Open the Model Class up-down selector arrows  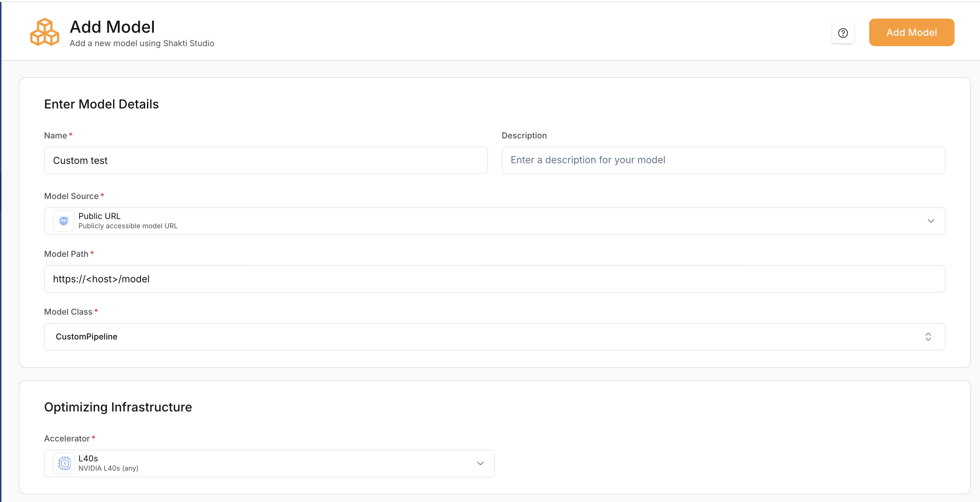click(928, 337)
